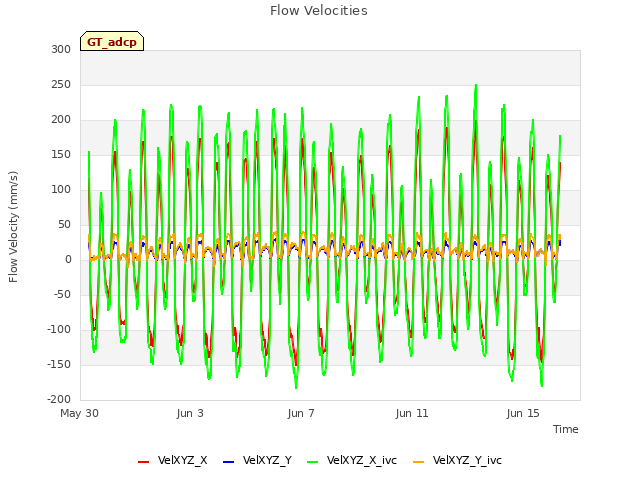The image size is (640, 480).
Task: Click the -50 y-axis tick label
Action: pyautogui.click(x=62, y=294)
